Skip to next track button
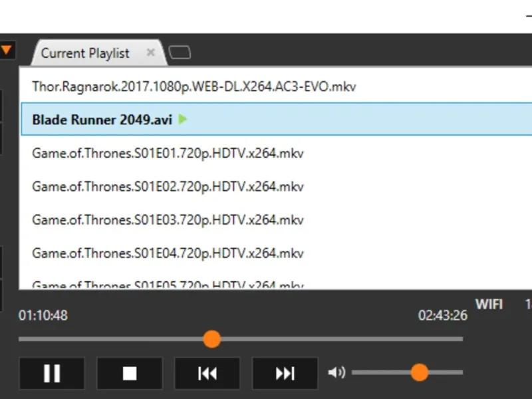Image resolution: width=532 pixels, height=399 pixels. pos(285,373)
